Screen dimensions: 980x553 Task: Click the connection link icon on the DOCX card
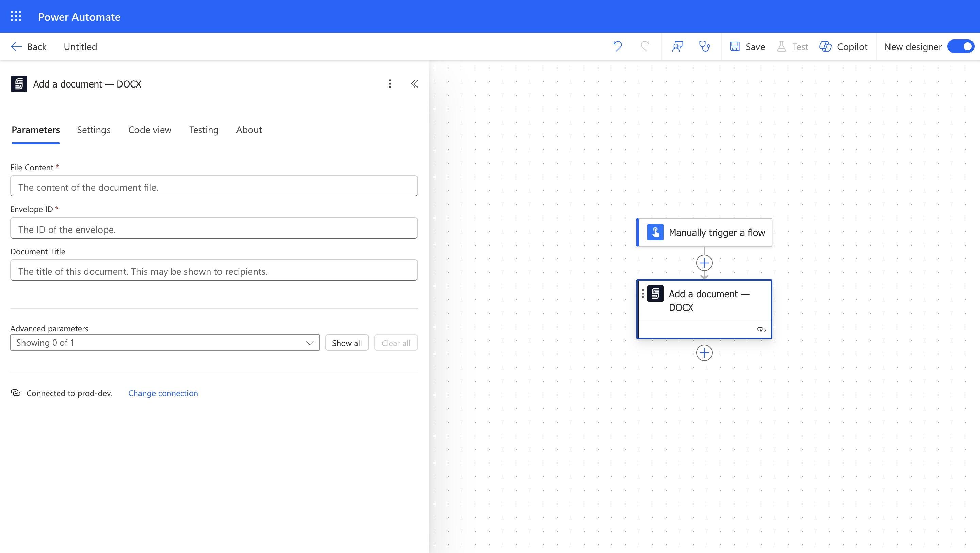pyautogui.click(x=761, y=330)
